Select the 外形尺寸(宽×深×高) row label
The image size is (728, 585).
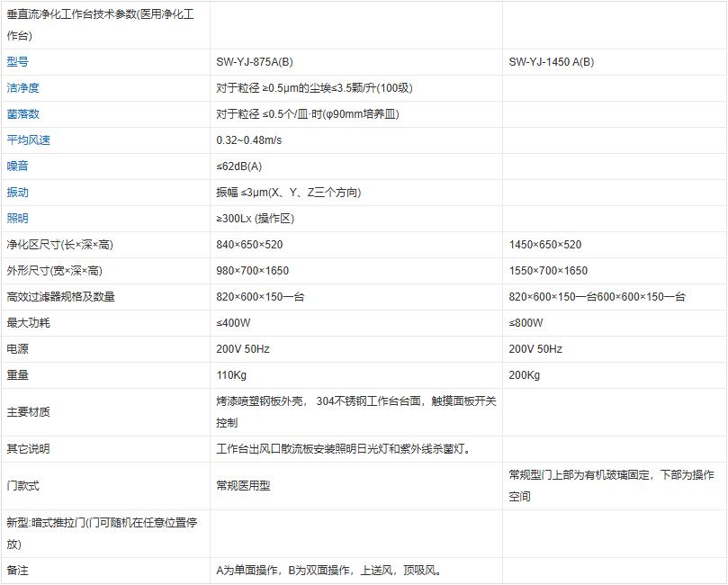point(59,271)
